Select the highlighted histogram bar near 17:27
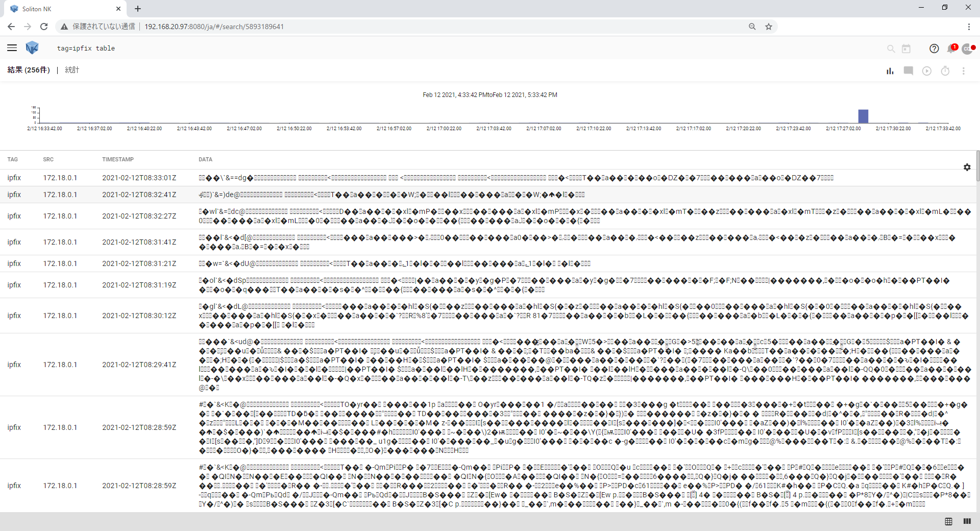This screenshot has height=531, width=980. (x=863, y=116)
